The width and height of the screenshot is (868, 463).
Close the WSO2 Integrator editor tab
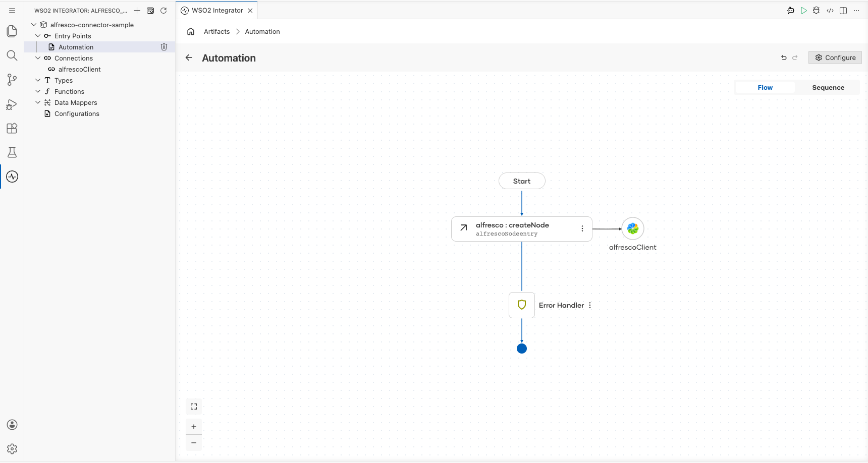click(x=250, y=10)
